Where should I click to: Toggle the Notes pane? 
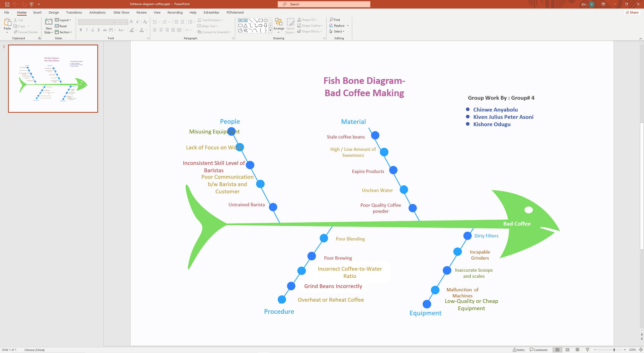518,350
